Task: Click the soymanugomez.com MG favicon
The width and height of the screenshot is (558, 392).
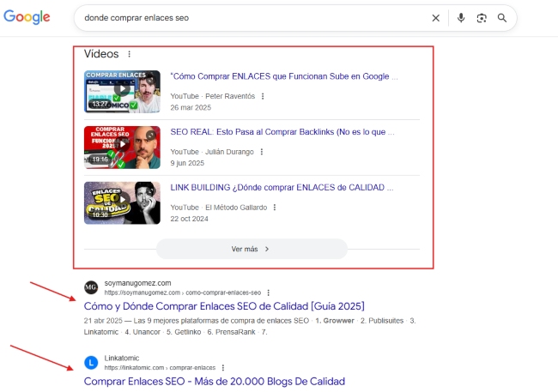Action: [91, 287]
